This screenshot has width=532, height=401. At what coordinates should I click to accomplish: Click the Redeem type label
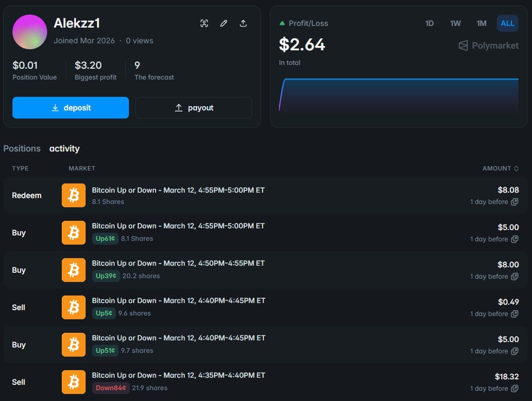[x=27, y=195]
